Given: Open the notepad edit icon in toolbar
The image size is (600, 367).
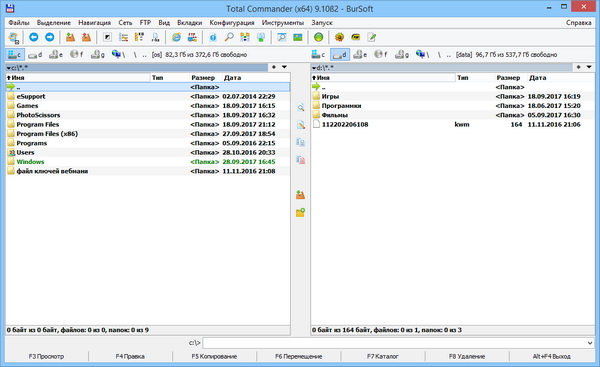Looking at the screenshot, I should click(x=371, y=37).
